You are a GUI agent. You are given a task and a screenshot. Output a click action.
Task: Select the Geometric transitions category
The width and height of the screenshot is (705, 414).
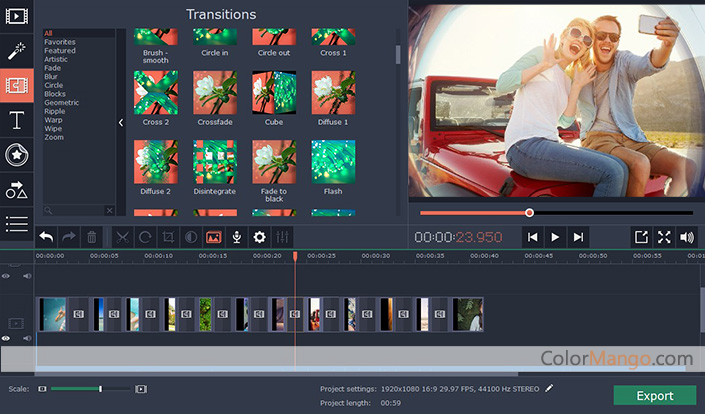pyautogui.click(x=61, y=102)
